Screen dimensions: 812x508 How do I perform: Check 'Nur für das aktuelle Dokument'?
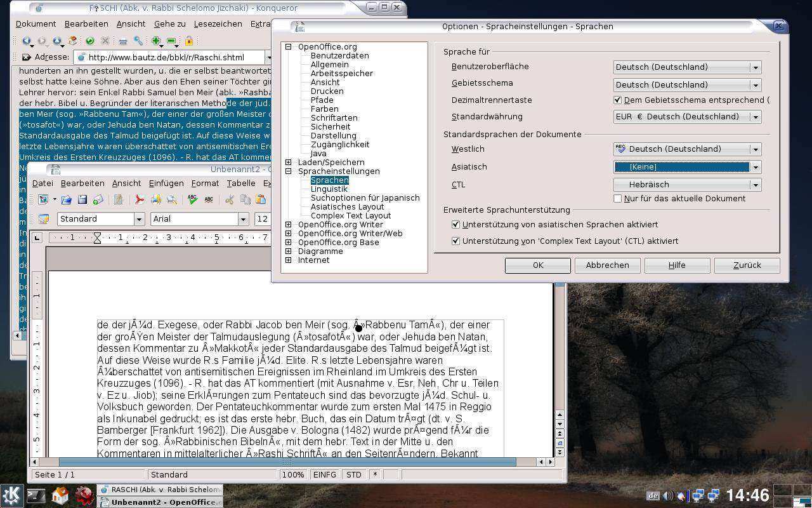617,198
